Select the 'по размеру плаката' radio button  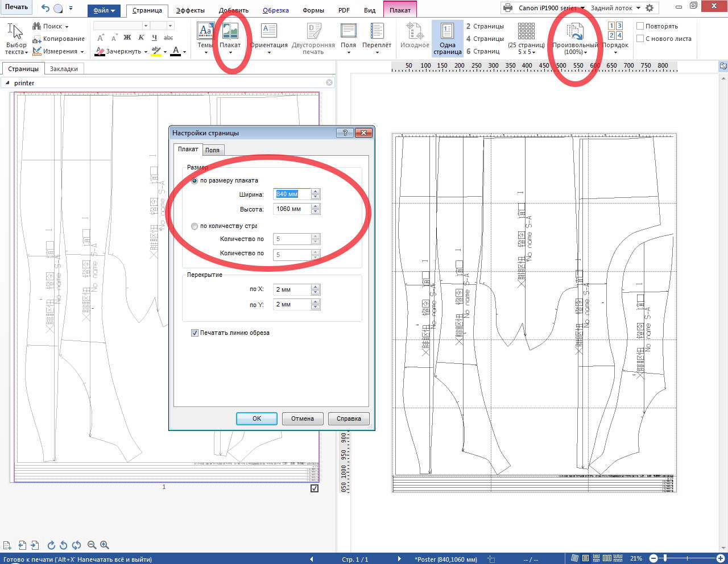(x=195, y=181)
